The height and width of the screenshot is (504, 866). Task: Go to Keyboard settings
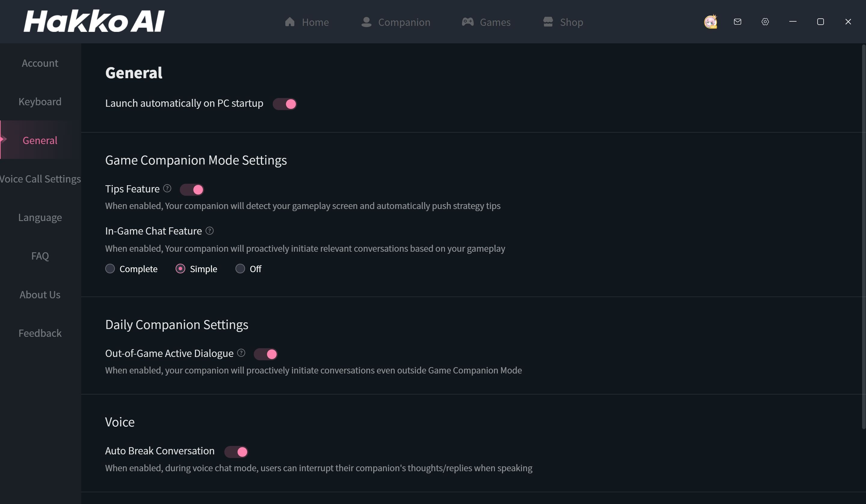coord(40,101)
